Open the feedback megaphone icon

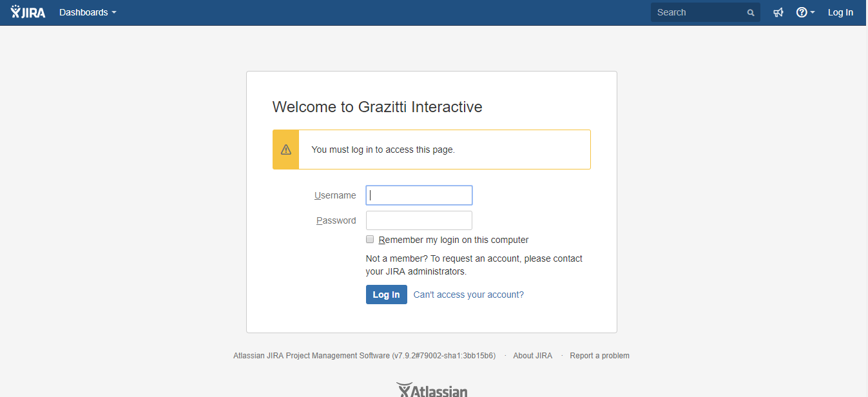778,12
